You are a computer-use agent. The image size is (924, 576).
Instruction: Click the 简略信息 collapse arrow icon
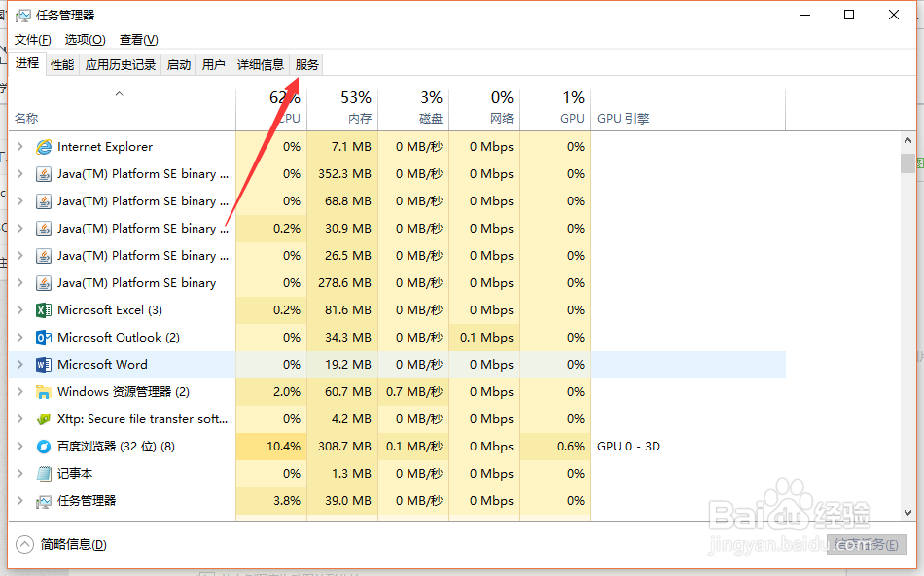coord(24,544)
